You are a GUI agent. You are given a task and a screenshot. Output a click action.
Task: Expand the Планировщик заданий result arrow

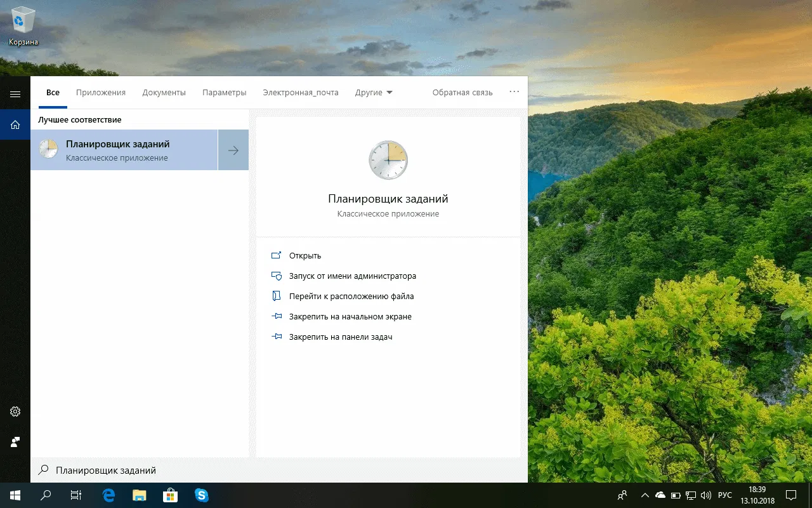click(233, 150)
